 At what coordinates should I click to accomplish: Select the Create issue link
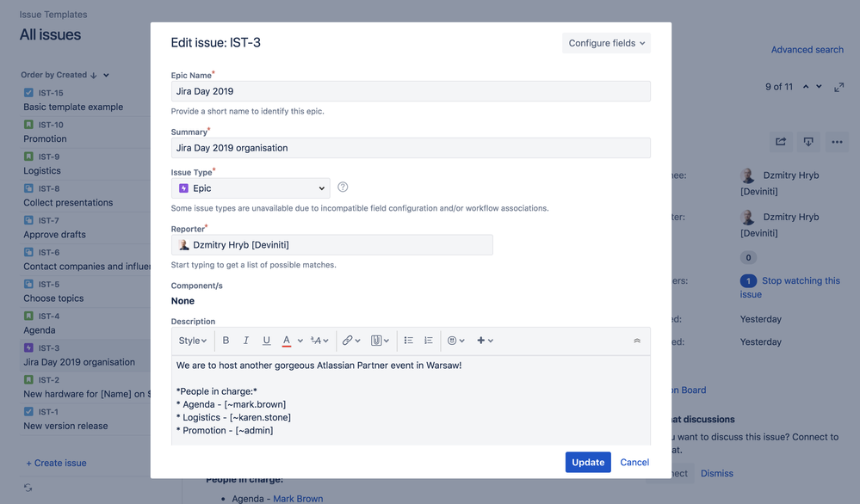[x=56, y=463]
